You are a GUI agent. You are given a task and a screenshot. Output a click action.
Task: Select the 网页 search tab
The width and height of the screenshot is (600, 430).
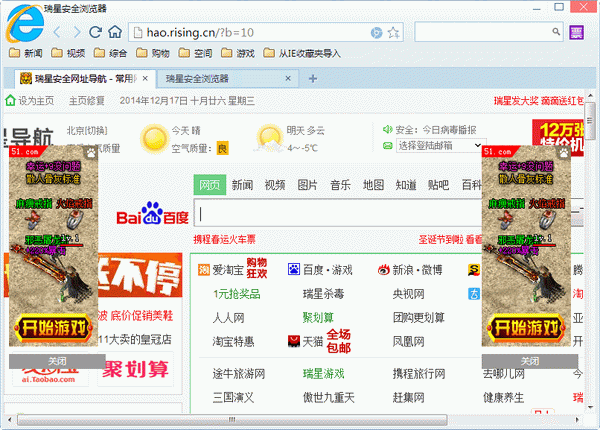pos(210,185)
